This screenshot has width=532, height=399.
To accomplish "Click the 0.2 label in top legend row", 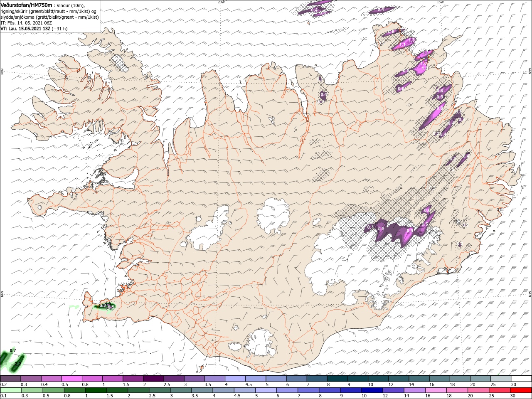I will click(x=3, y=384).
